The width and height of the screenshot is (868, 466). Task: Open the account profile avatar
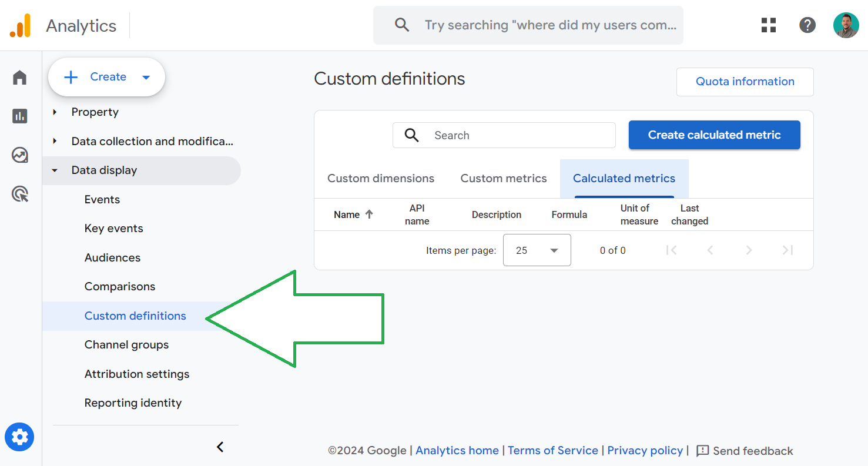pyautogui.click(x=846, y=25)
